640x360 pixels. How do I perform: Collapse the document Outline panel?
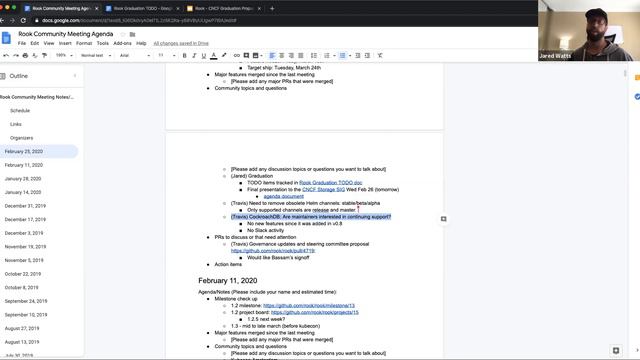75,76
